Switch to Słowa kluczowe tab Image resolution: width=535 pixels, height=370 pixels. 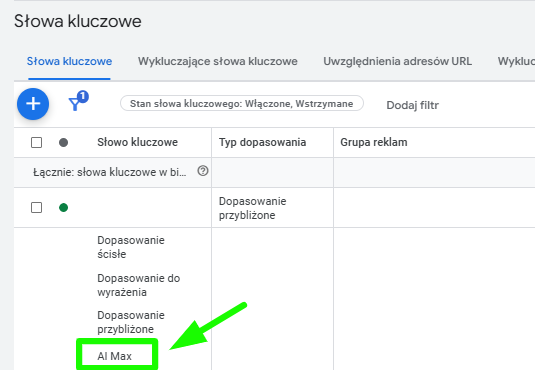69,61
